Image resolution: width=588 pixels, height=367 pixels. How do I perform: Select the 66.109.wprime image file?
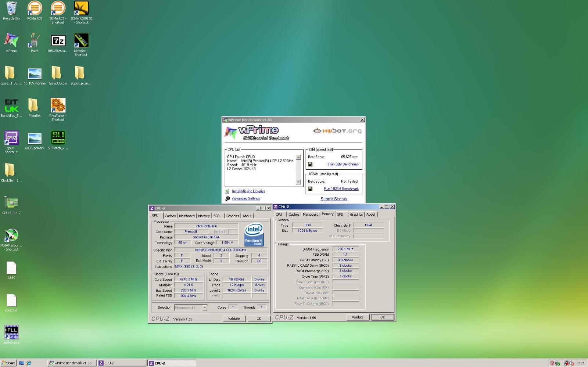(x=35, y=76)
